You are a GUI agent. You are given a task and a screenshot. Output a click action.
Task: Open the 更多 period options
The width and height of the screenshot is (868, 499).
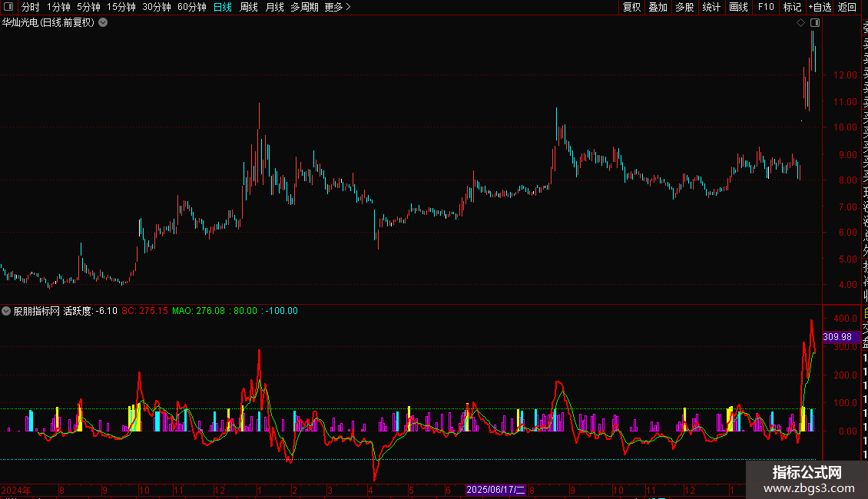click(x=337, y=7)
